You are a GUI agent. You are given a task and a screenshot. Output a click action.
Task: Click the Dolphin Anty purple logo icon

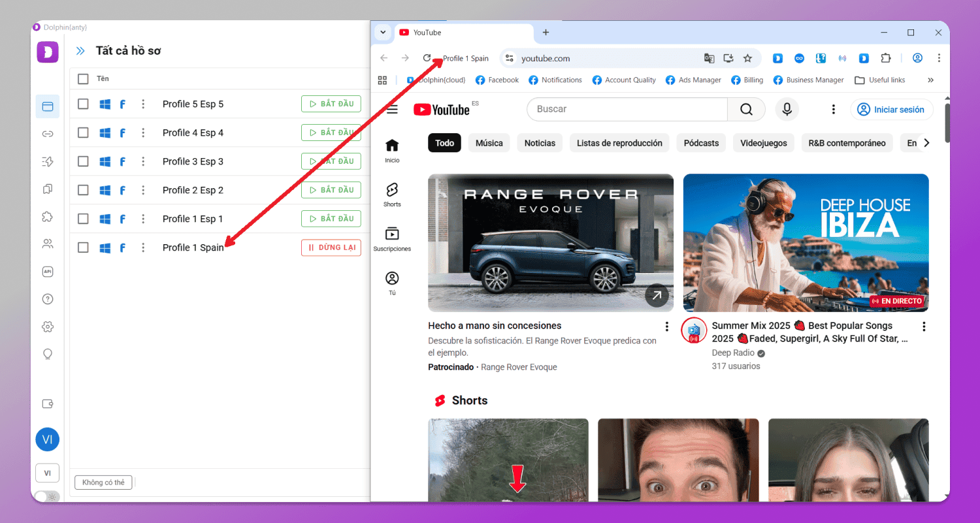(x=48, y=52)
